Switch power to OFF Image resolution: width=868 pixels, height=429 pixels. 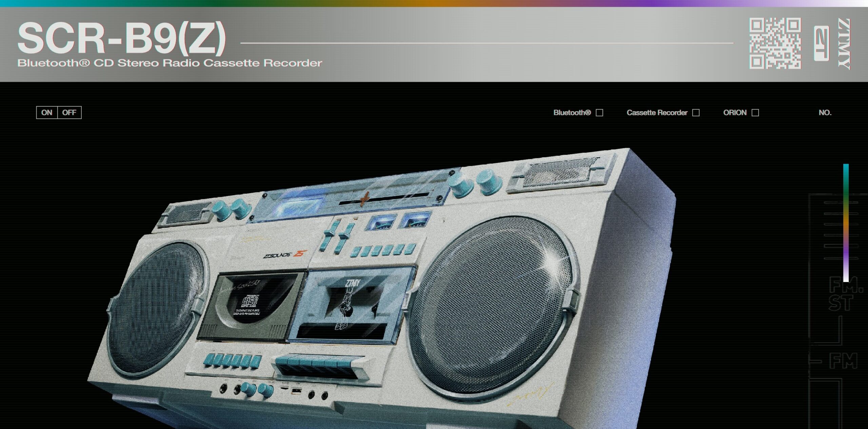click(x=69, y=113)
